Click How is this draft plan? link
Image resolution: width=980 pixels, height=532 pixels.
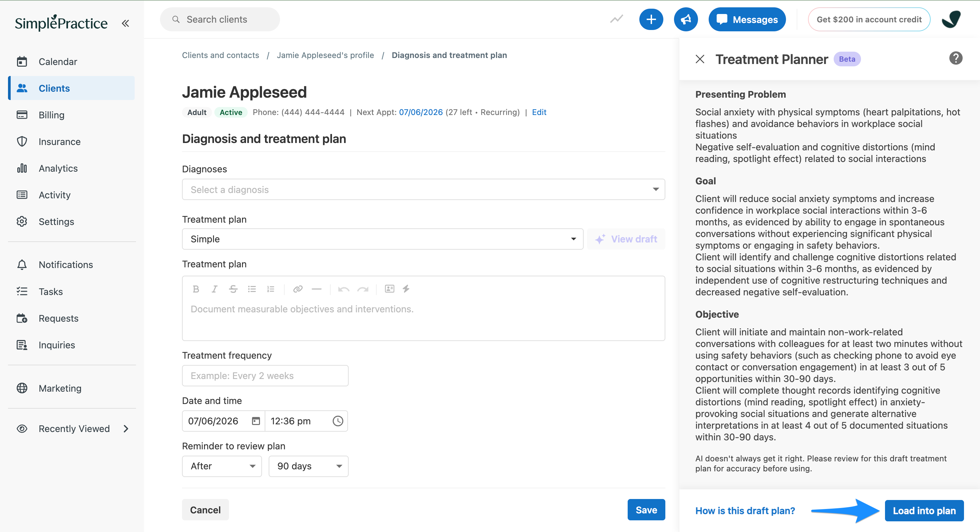(745, 511)
